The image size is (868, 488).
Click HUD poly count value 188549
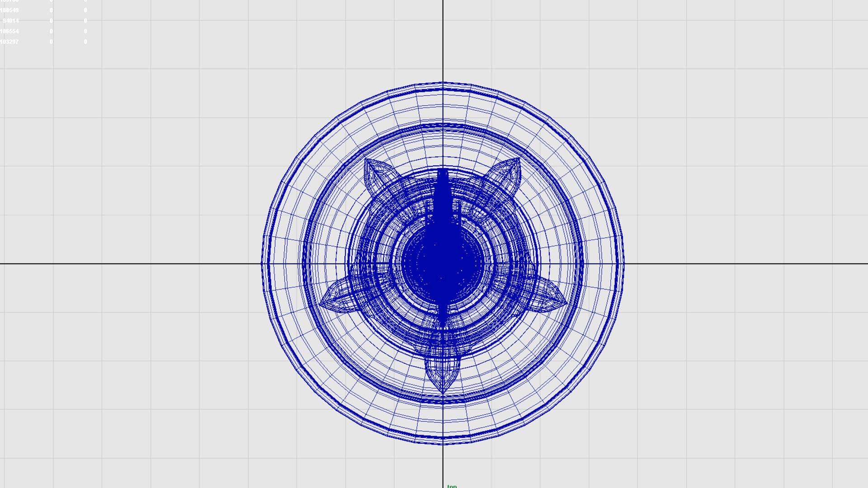[9, 10]
